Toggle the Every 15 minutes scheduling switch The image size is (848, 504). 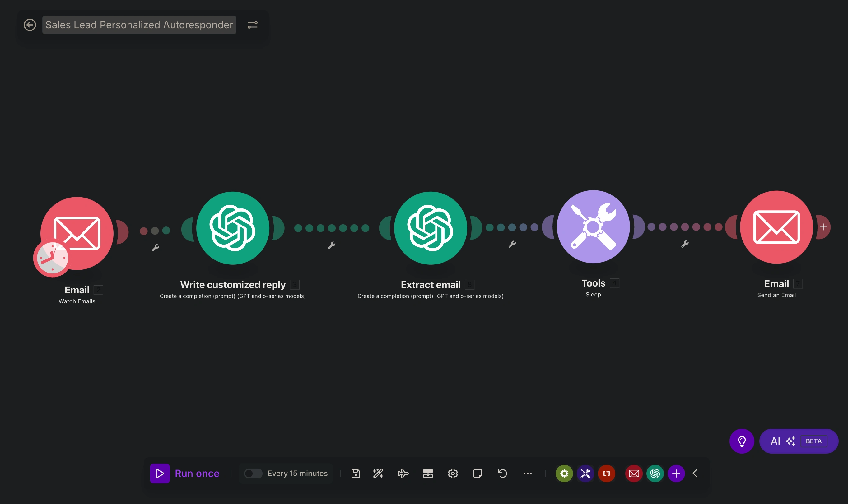click(253, 474)
